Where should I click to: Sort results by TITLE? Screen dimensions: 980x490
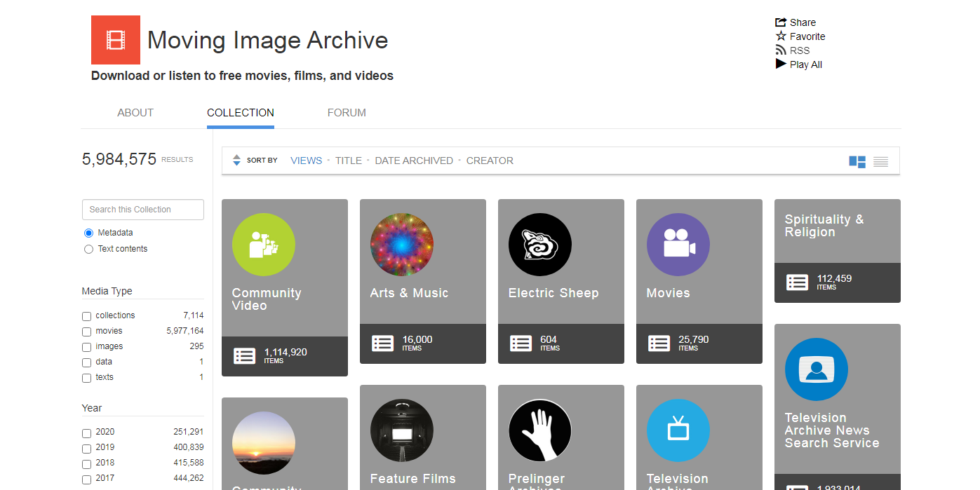coord(349,161)
